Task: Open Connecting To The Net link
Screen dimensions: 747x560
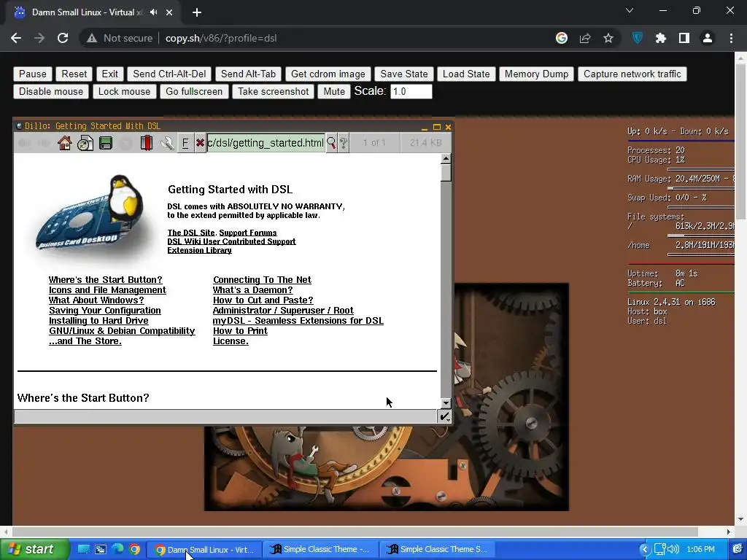Action: tap(262, 279)
